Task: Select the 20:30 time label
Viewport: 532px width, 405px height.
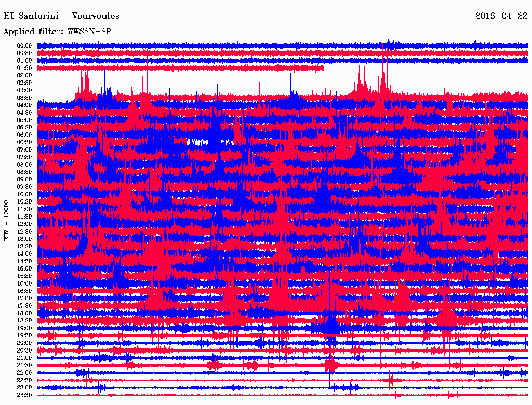Action: [x=24, y=350]
